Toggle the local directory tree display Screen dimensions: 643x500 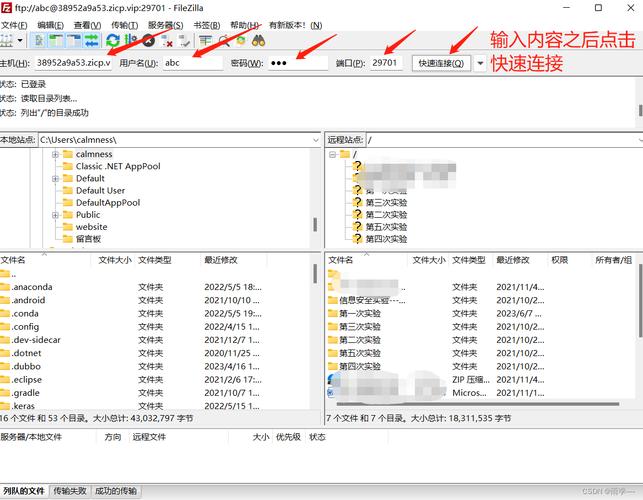click(x=57, y=40)
